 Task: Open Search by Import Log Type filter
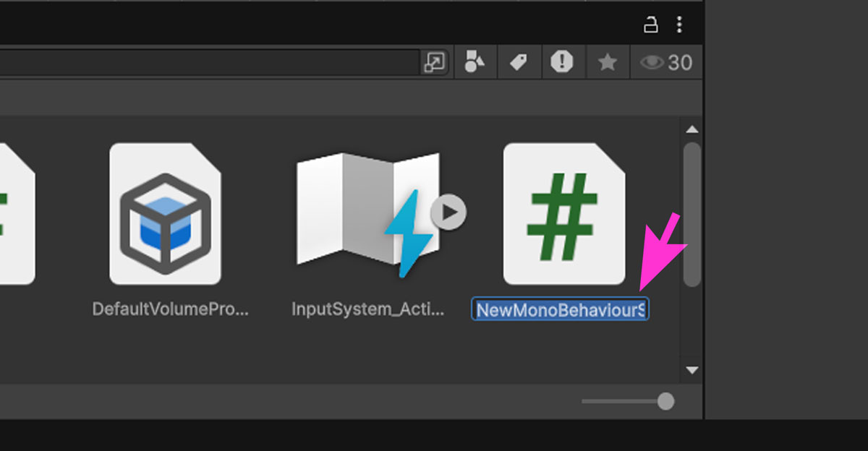click(x=562, y=63)
